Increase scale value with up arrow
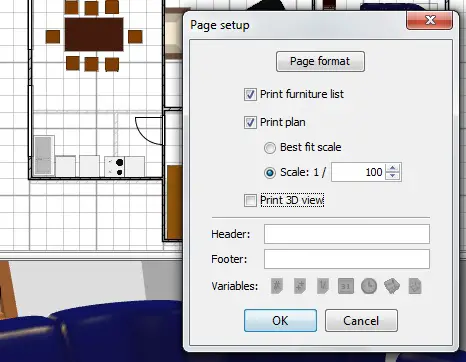Viewport: 466px width, 362px height. [x=393, y=168]
